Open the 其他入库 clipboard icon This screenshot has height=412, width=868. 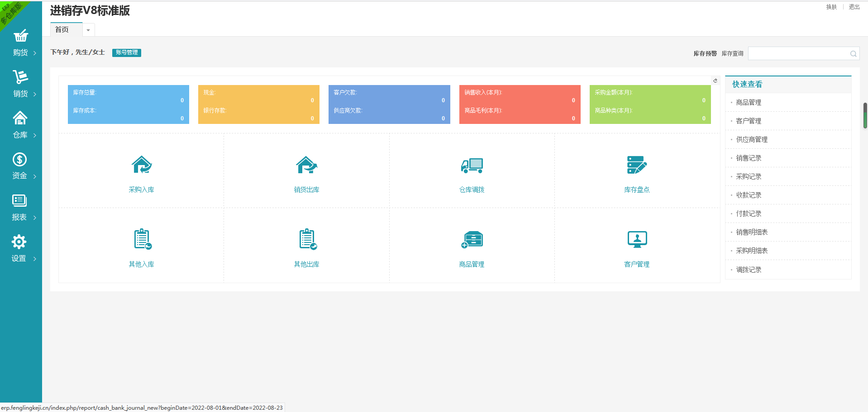[x=143, y=239]
